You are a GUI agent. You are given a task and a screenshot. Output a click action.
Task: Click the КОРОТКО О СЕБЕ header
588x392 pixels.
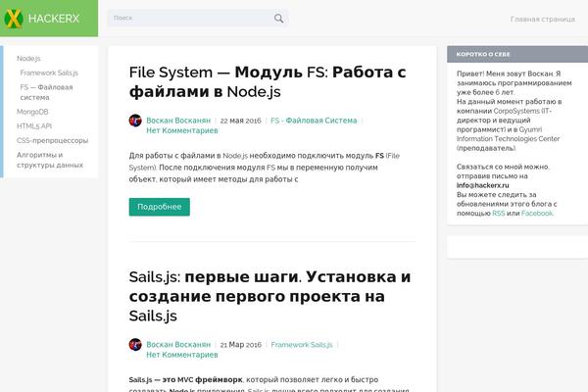pyautogui.click(x=483, y=54)
